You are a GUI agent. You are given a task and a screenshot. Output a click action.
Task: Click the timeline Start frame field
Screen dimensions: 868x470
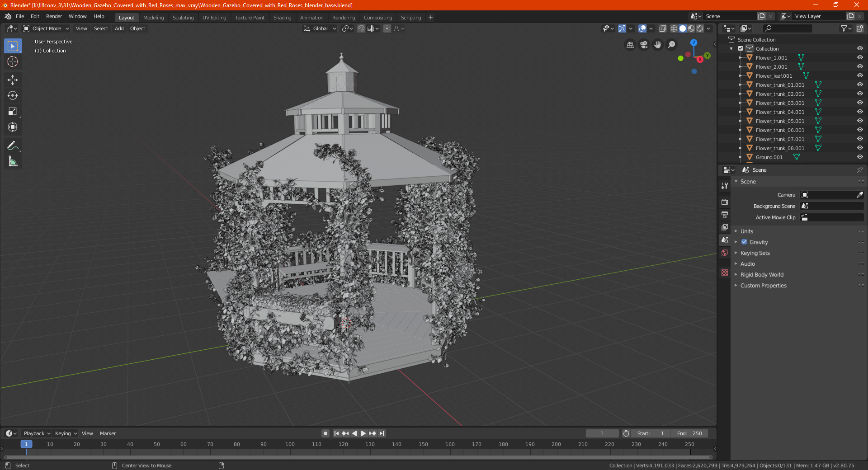650,433
